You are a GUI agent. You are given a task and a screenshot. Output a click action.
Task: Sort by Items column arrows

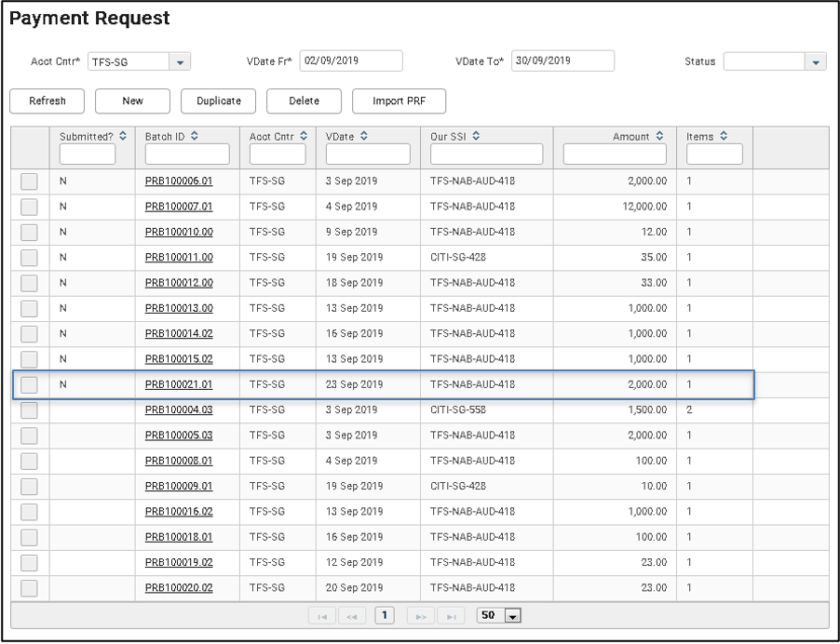pyautogui.click(x=724, y=137)
